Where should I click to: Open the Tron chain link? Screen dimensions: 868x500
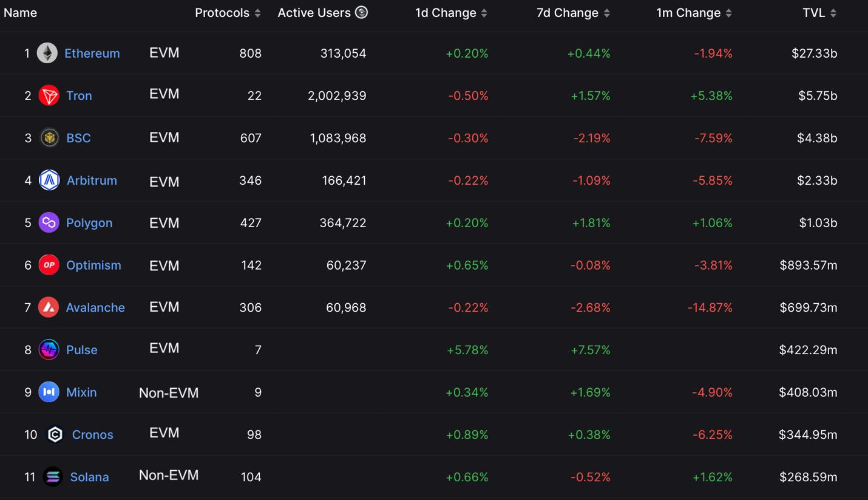point(79,96)
